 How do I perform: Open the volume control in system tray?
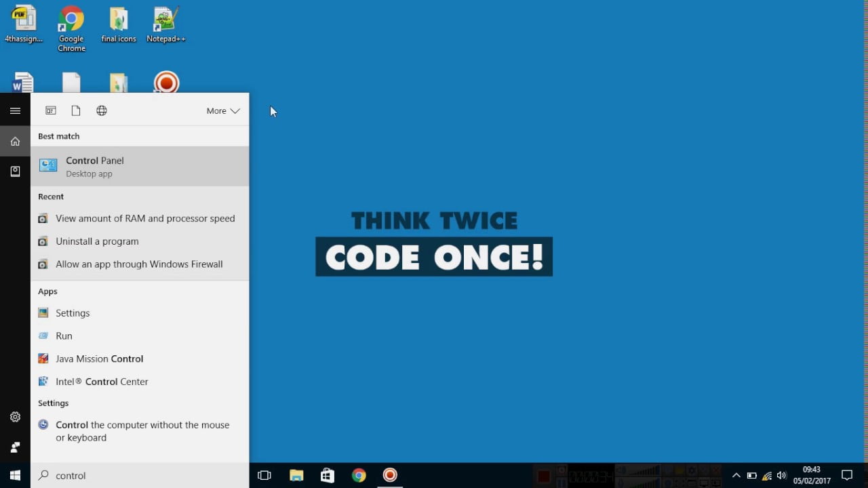tap(782, 476)
